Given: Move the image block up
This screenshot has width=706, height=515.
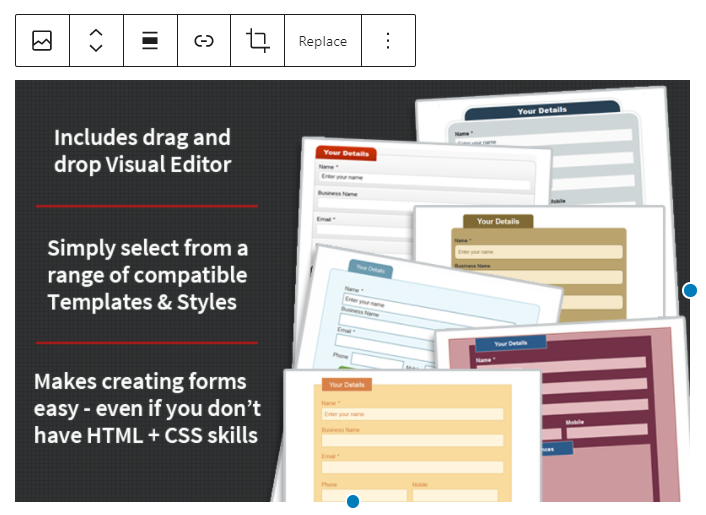Looking at the screenshot, I should (96, 32).
